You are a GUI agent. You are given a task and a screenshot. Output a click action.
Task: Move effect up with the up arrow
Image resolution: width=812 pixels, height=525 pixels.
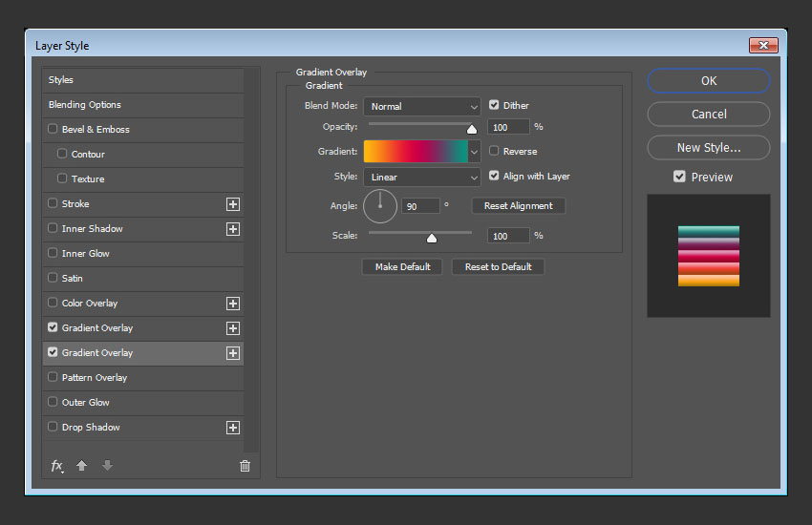click(x=81, y=466)
